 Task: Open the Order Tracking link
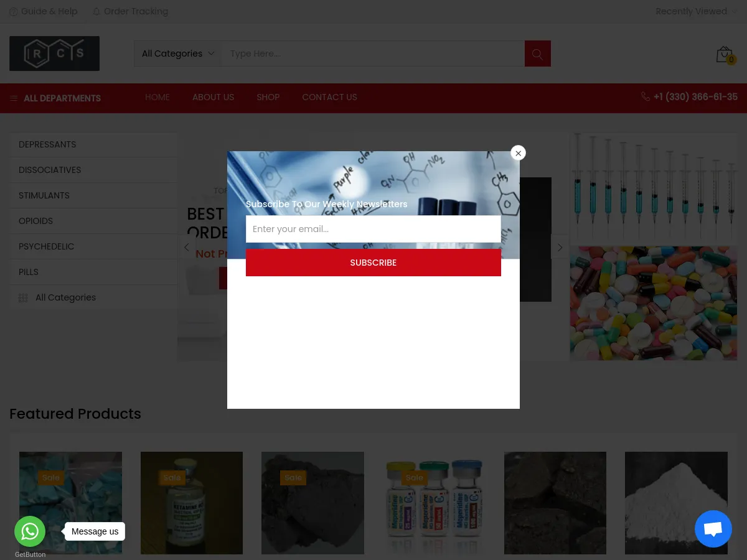pyautogui.click(x=136, y=11)
